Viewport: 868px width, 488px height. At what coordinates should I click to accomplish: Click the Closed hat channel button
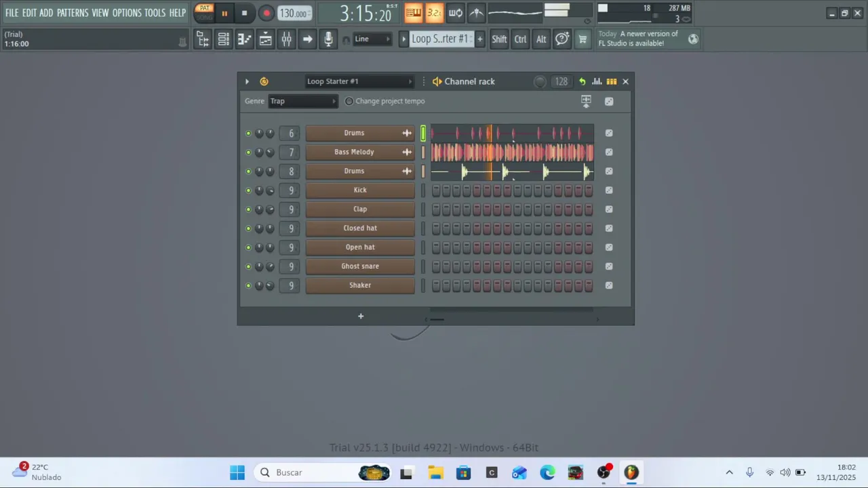coord(360,228)
